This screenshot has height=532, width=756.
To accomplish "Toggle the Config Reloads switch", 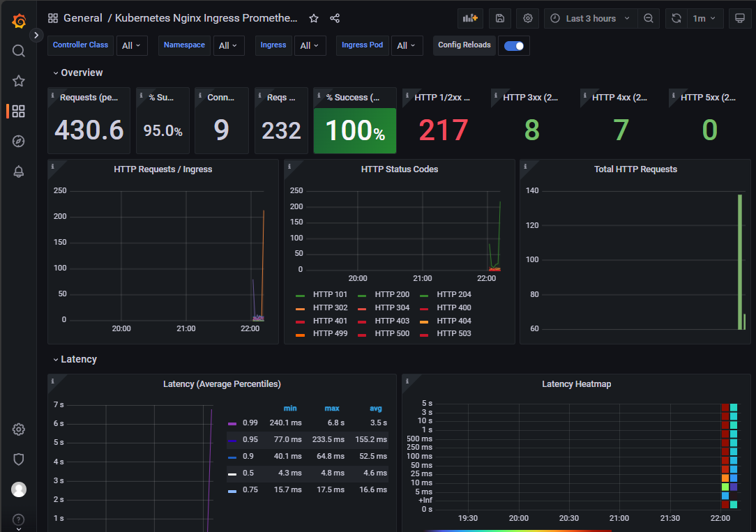I will 513,46.
